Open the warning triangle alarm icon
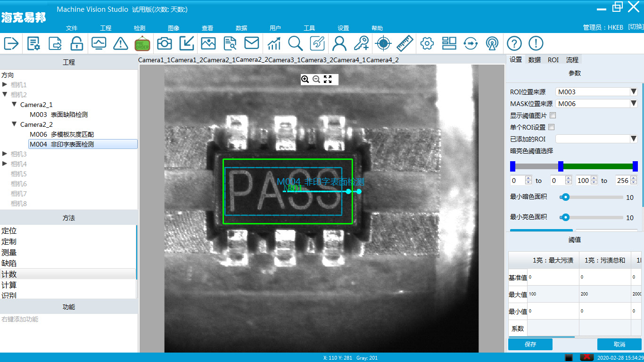644x362 pixels. click(x=121, y=43)
